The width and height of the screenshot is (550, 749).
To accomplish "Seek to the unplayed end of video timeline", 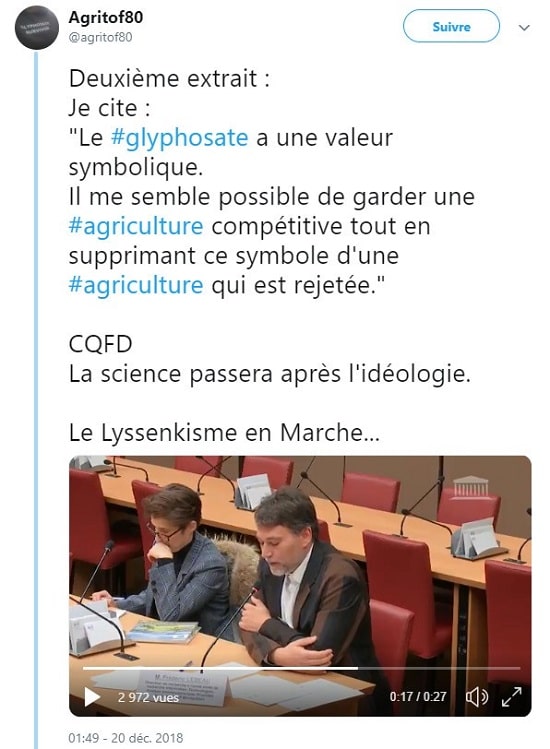I will tap(439, 668).
